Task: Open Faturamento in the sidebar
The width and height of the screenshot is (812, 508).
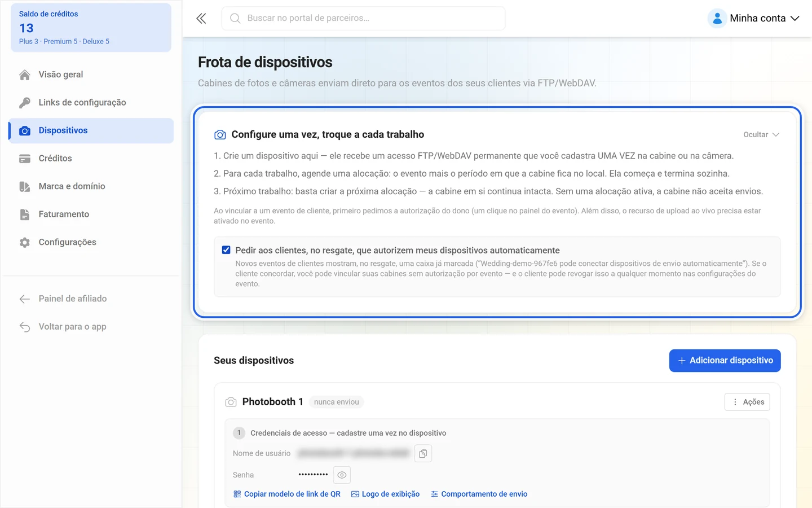Action: click(91, 214)
